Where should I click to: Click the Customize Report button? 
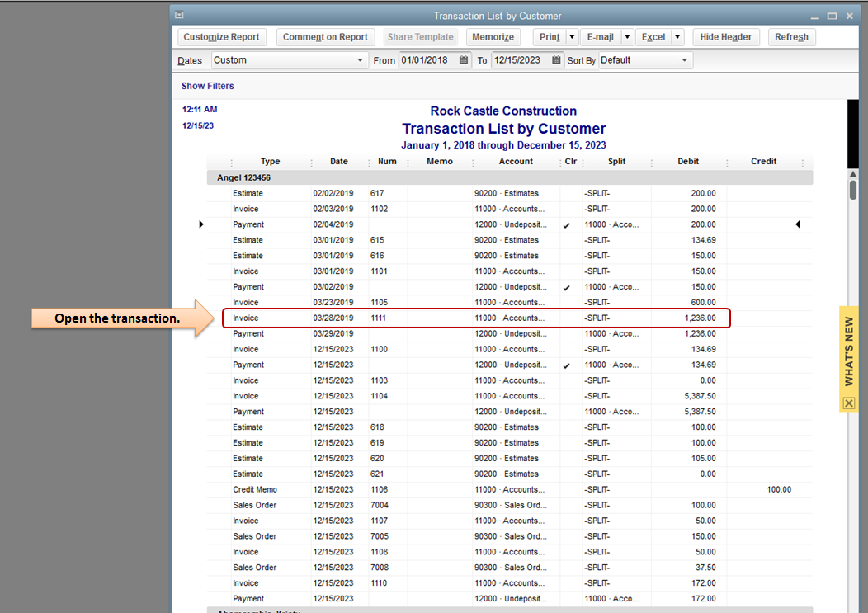[x=221, y=37]
